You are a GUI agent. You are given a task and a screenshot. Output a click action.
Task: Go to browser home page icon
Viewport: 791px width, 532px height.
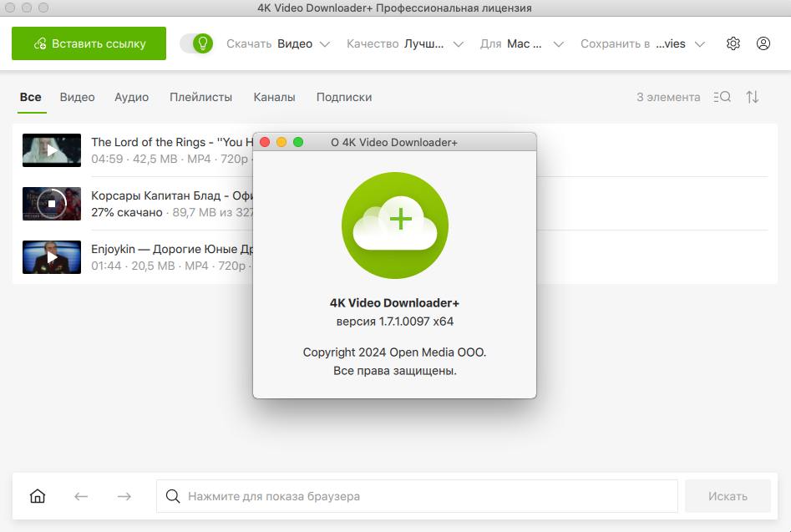38,496
